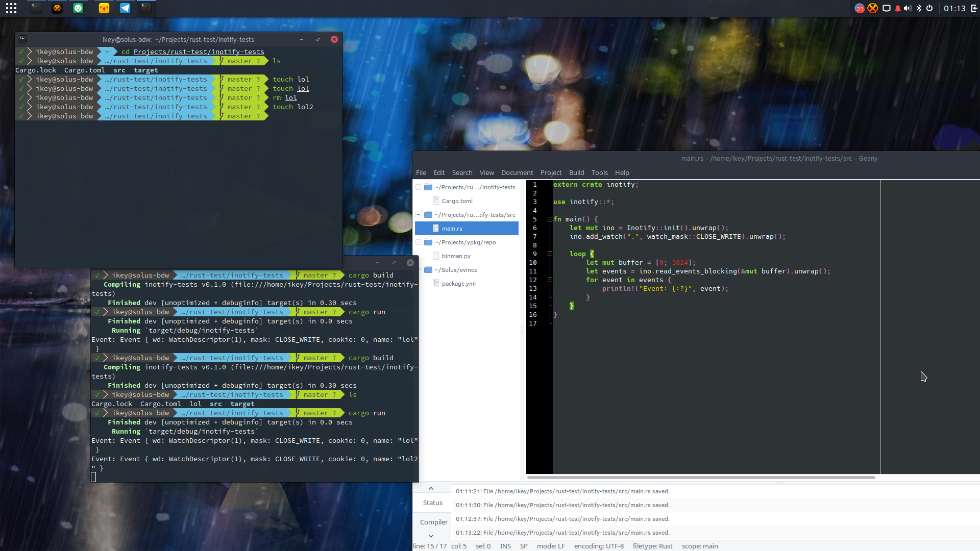The width and height of the screenshot is (980, 551).
Task: Open the yellow Vivaldi-style app launcher
Action: tap(104, 8)
